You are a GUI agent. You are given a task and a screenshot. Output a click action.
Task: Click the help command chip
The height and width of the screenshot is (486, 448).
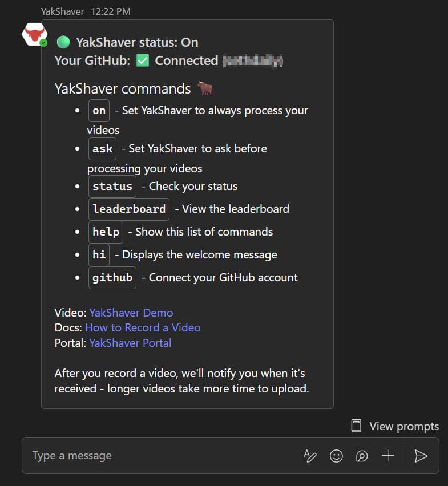(106, 232)
